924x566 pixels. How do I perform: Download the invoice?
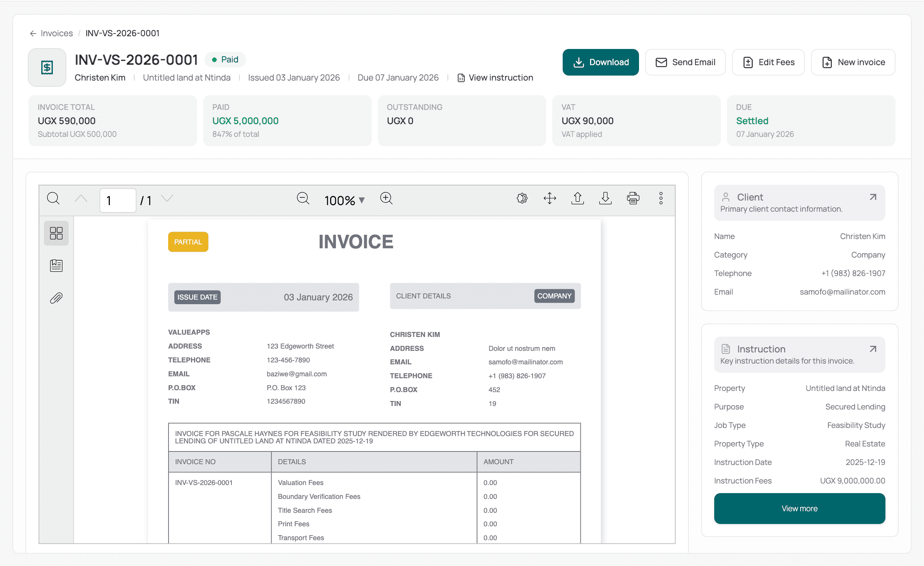point(600,62)
